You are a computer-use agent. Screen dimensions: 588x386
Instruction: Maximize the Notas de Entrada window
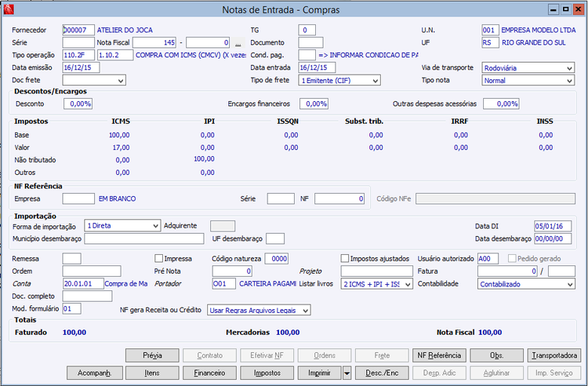(x=565, y=9)
